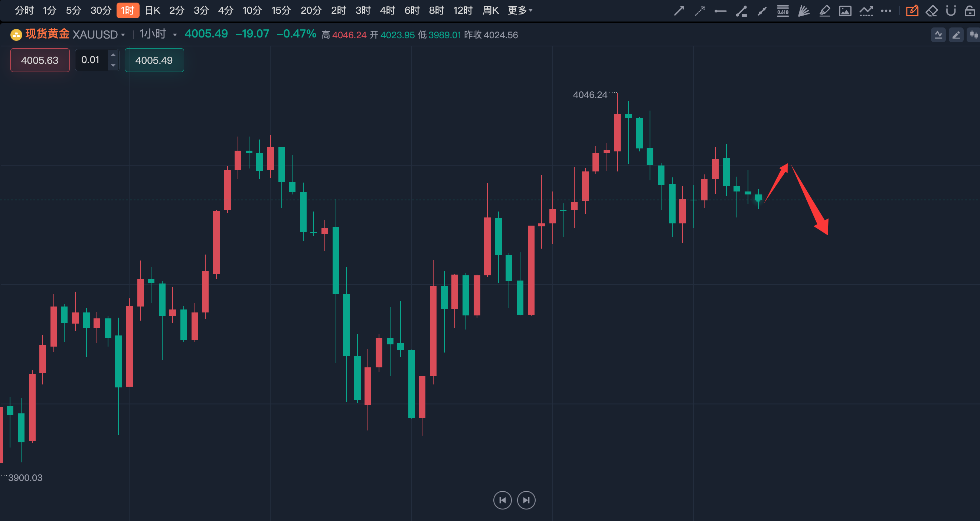
Task: Toggle the drawing lock icon
Action: pyautogui.click(x=970, y=11)
